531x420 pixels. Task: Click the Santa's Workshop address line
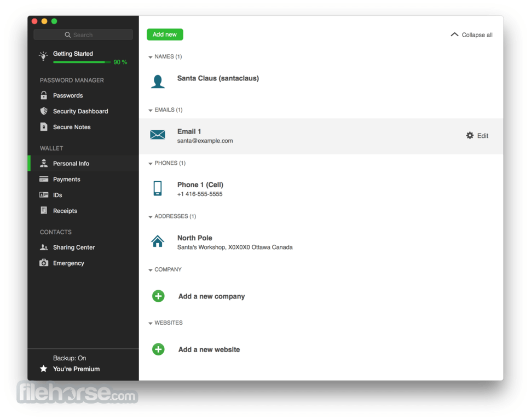(x=235, y=248)
